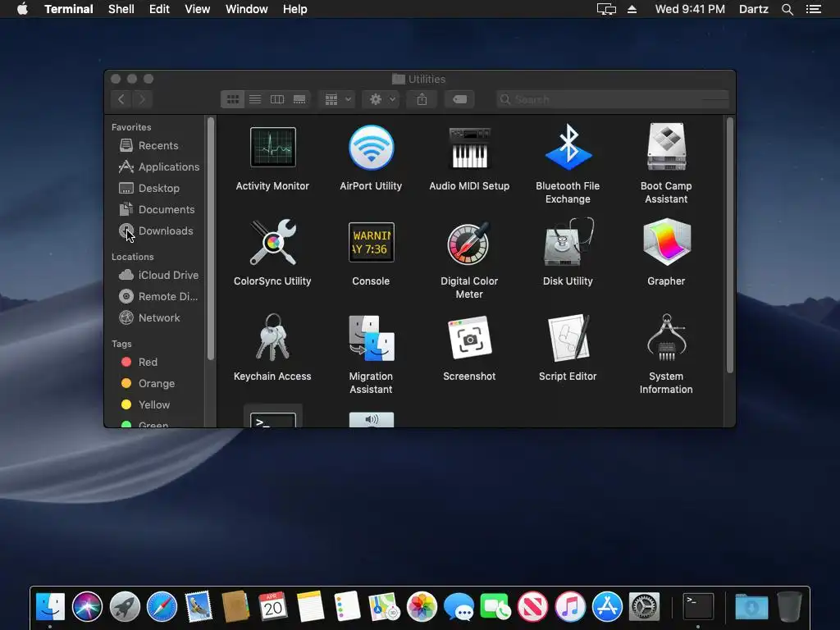
Task: Open the Apple menu
Action: (22, 9)
